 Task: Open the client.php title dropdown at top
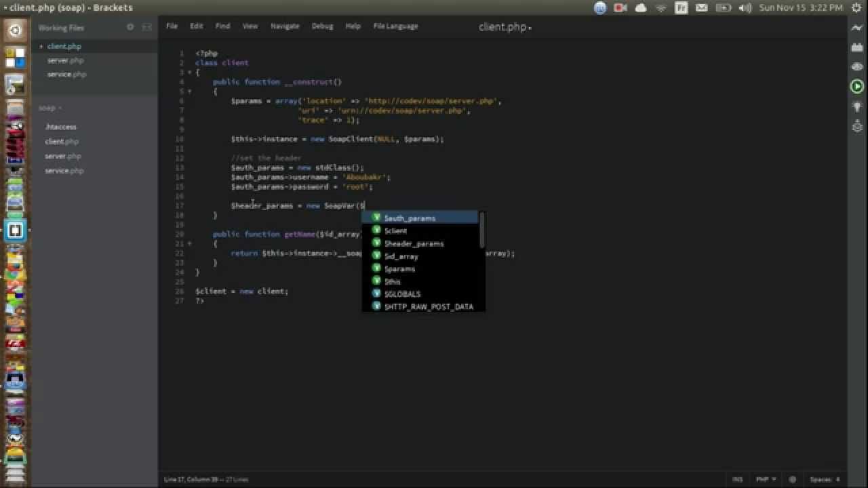(505, 27)
